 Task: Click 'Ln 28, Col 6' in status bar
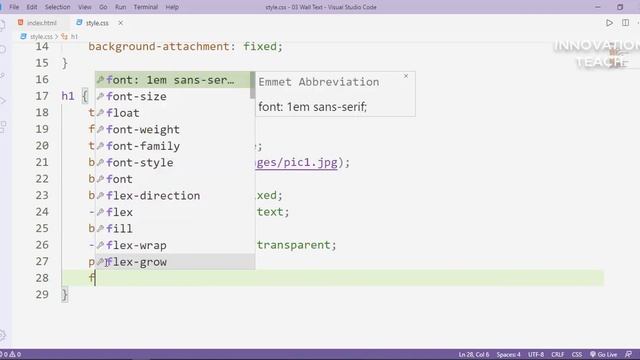point(473,354)
